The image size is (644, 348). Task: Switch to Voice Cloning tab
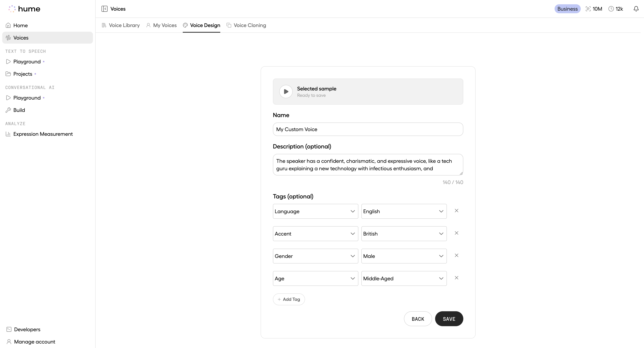[x=246, y=25]
